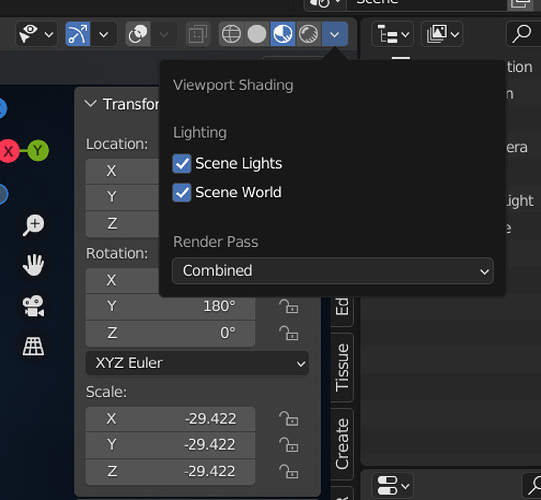The width and height of the screenshot is (541, 500).
Task: Open the Render Pass Combined dropdown
Action: tap(333, 271)
